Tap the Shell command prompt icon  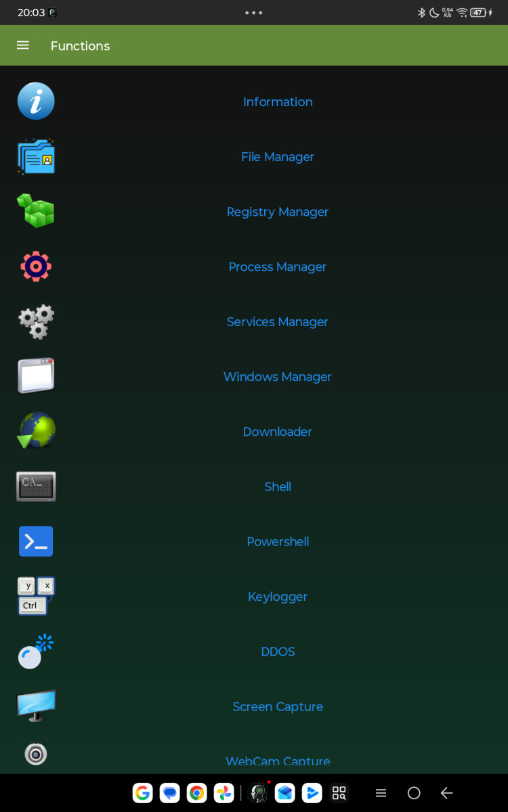click(36, 487)
